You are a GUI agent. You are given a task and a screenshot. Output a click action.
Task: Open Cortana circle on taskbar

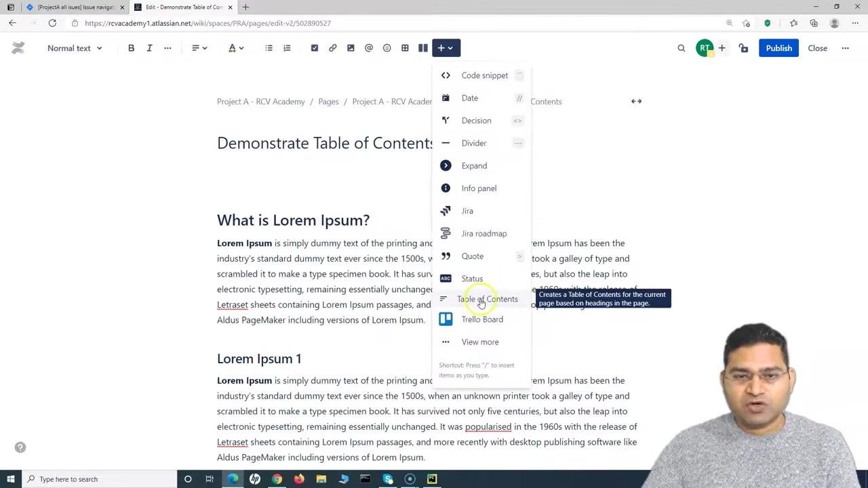point(188,479)
